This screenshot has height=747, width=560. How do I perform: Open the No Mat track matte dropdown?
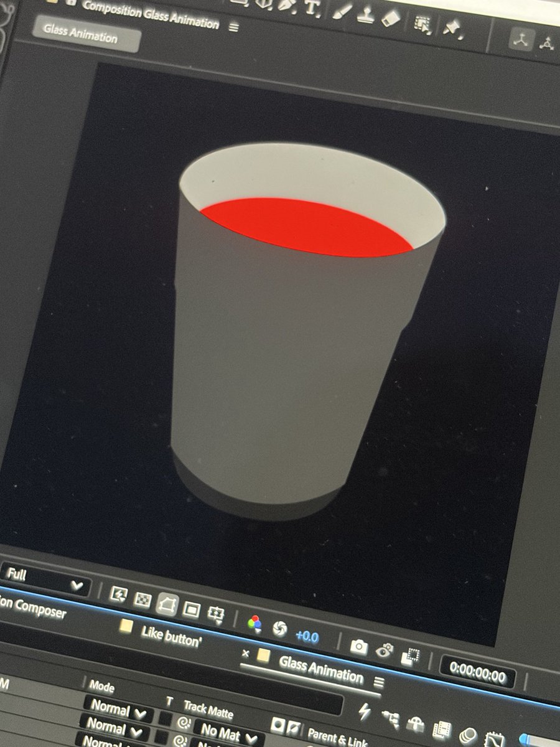230,734
